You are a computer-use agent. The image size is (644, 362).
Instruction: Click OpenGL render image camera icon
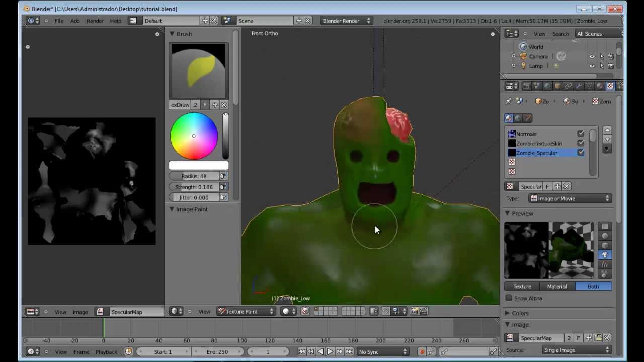click(414, 311)
